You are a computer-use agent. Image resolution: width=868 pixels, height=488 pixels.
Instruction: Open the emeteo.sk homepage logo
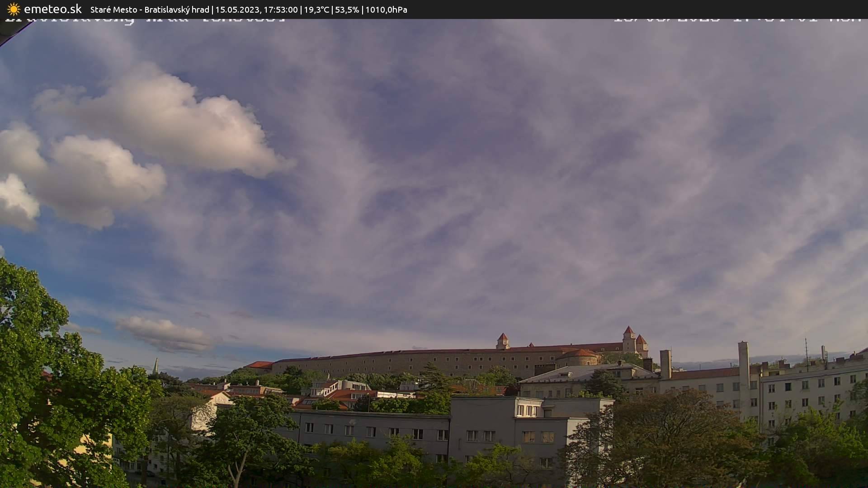[x=53, y=9]
